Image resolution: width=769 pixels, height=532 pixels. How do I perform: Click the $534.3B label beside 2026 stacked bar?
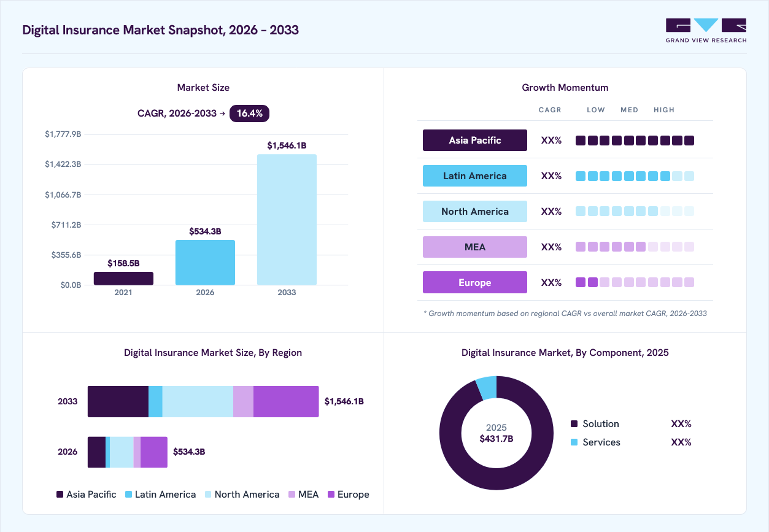click(x=189, y=452)
